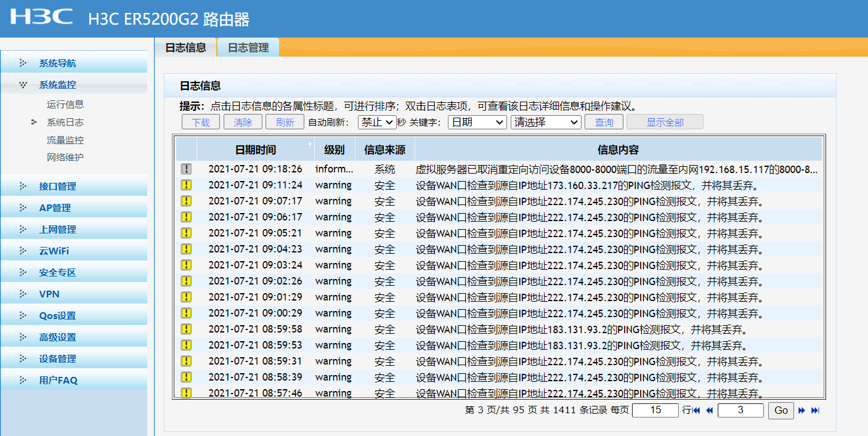Click the 清除 button
The image size is (868, 436).
[243, 122]
